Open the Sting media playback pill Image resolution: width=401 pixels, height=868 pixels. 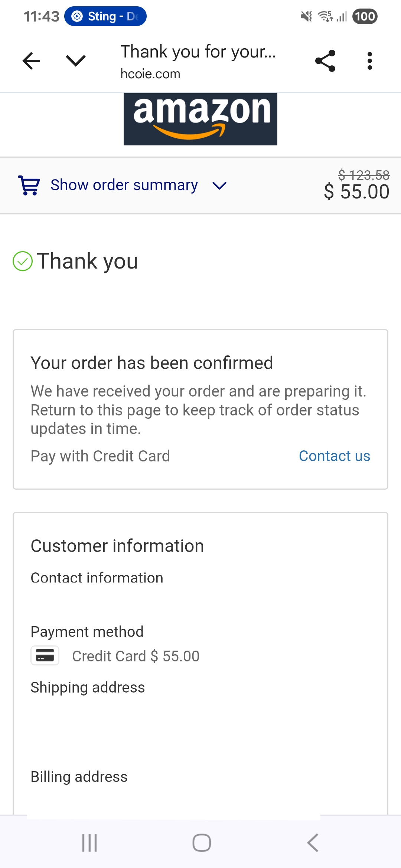pyautogui.click(x=105, y=16)
